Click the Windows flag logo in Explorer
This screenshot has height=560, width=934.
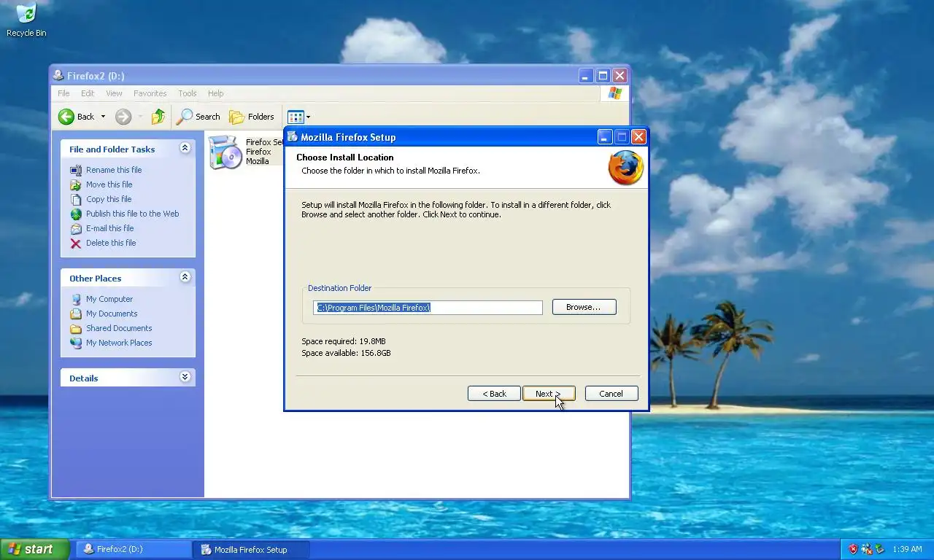[614, 93]
